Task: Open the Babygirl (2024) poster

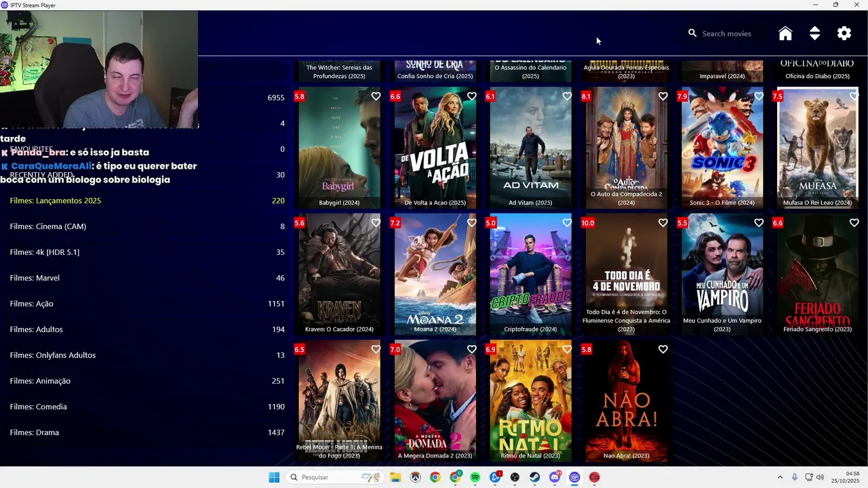Action: pyautogui.click(x=339, y=148)
